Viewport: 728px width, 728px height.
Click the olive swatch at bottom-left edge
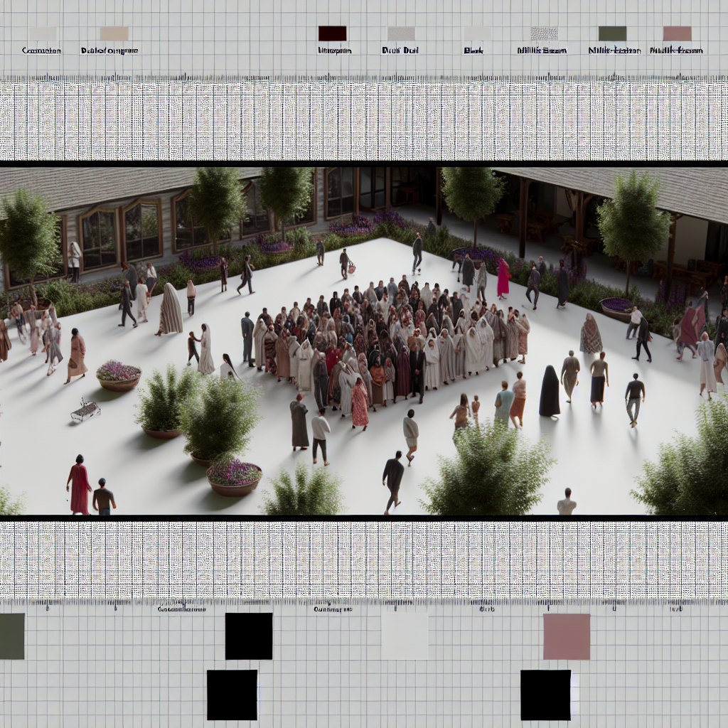coord(12,636)
